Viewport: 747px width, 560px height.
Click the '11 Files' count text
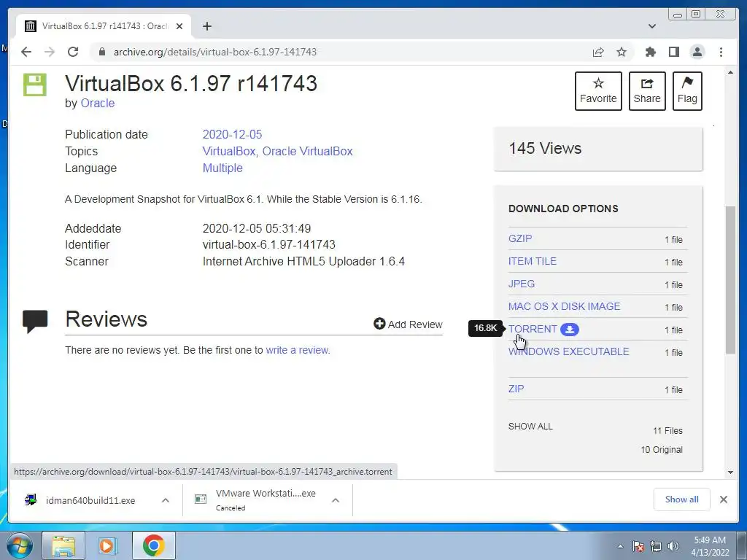[x=667, y=430]
